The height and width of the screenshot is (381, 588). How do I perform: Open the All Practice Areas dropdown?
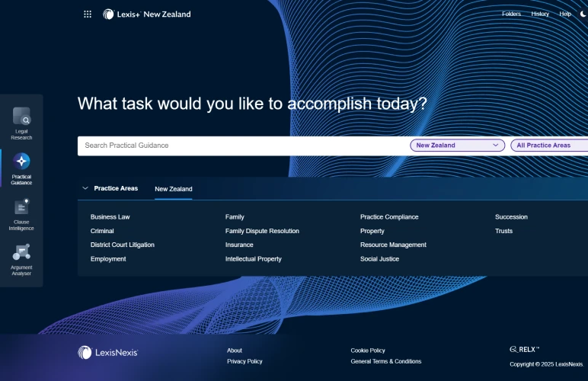tap(549, 145)
